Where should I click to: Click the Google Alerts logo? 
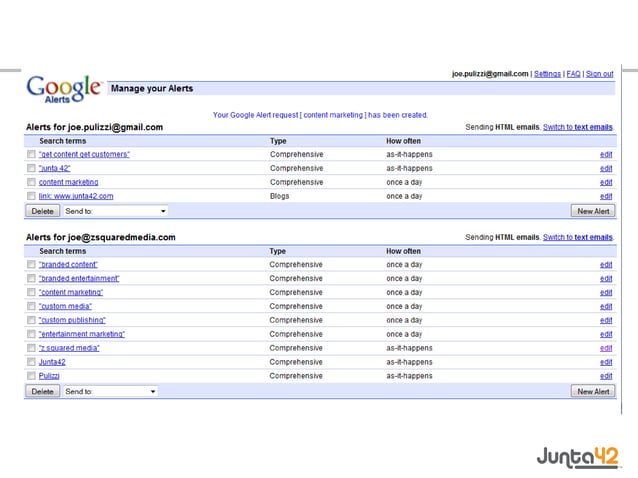pyautogui.click(x=63, y=89)
